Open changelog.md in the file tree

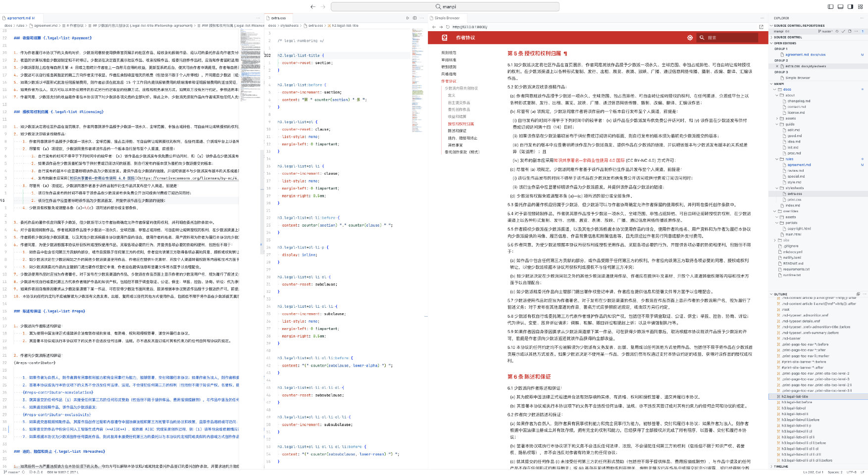[799, 101]
